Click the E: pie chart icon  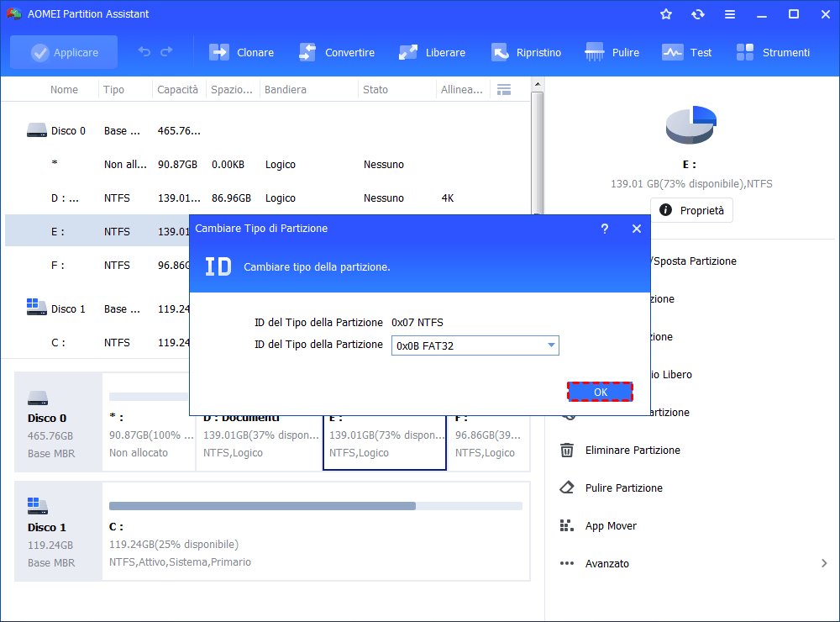click(x=690, y=125)
